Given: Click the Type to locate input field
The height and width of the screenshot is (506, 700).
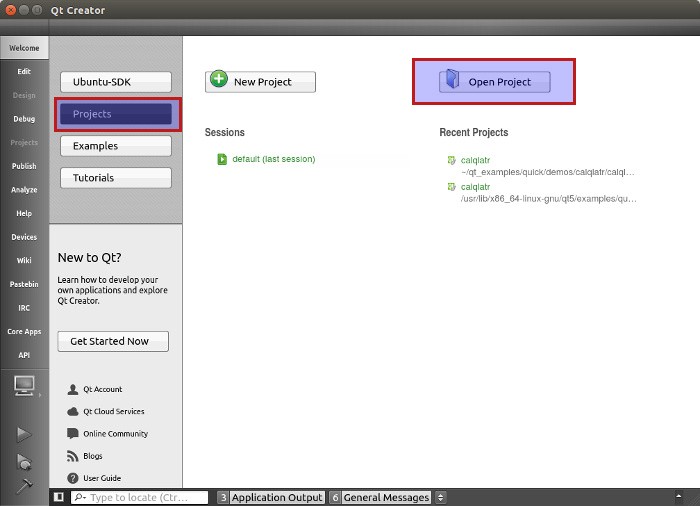Looking at the screenshot, I should (x=139, y=497).
